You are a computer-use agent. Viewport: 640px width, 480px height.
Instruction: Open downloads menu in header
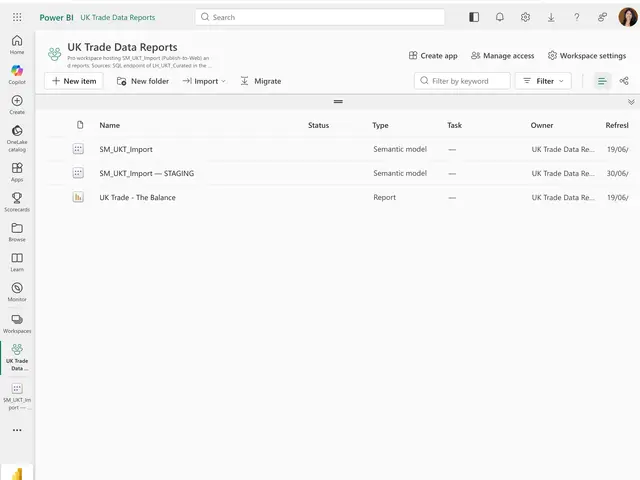(x=551, y=17)
